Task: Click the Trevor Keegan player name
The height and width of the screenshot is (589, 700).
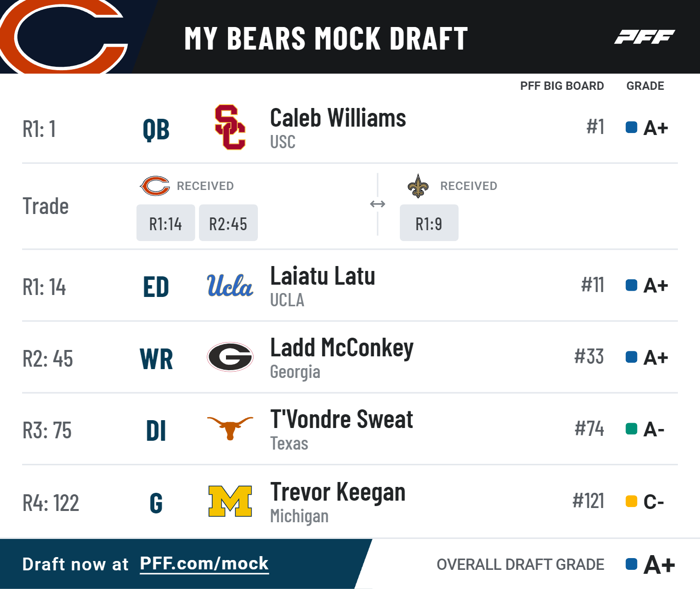Action: [x=338, y=492]
